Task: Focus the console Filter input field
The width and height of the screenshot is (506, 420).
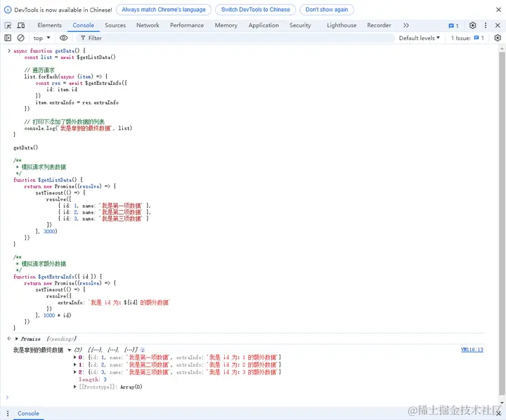Action: (x=235, y=38)
